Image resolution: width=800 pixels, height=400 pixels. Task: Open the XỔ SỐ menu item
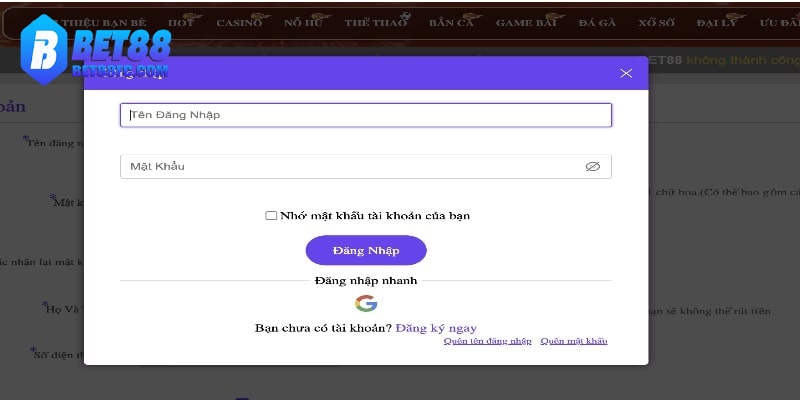click(x=656, y=22)
